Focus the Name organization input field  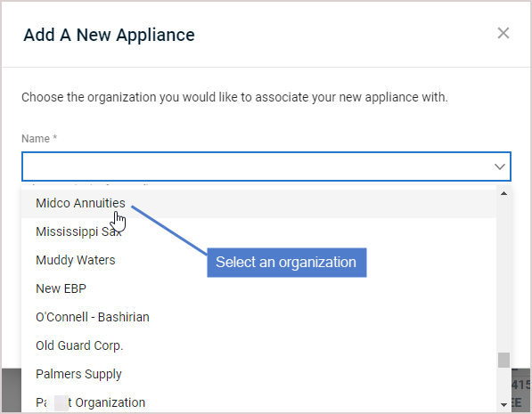pyautogui.click(x=266, y=166)
